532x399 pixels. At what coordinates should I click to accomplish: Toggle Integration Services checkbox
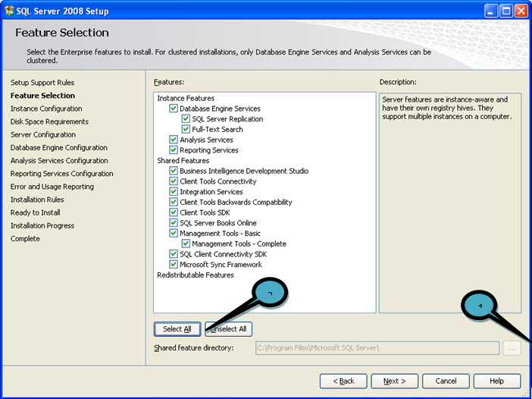(174, 191)
